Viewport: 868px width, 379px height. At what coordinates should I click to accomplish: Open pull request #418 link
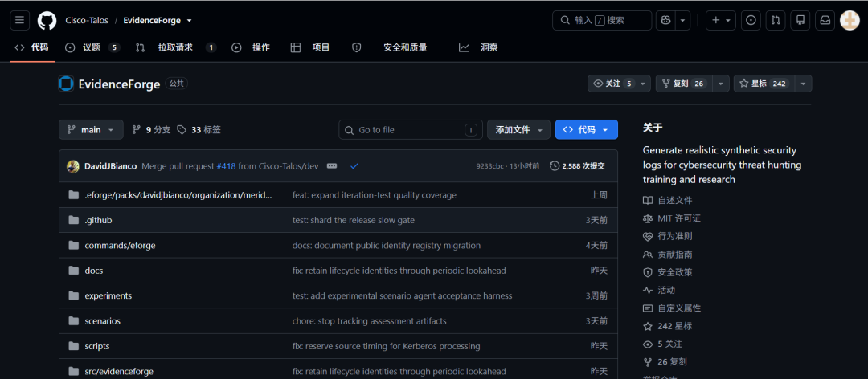point(226,166)
